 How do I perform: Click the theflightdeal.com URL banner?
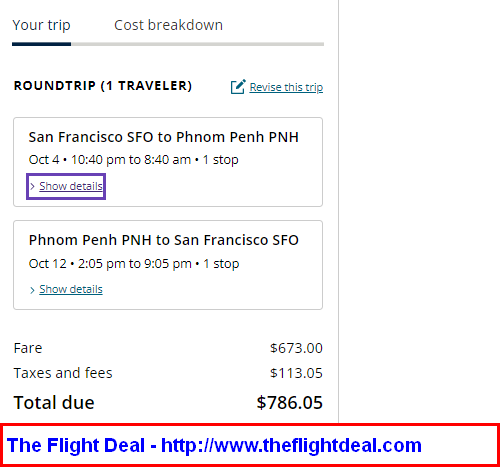250,445
